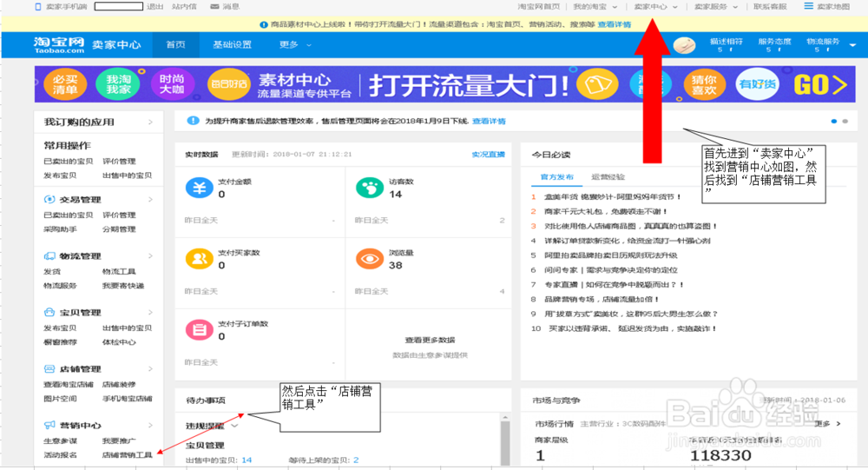Click the GO arrow on the banner
The height and width of the screenshot is (470, 868).
[820, 85]
